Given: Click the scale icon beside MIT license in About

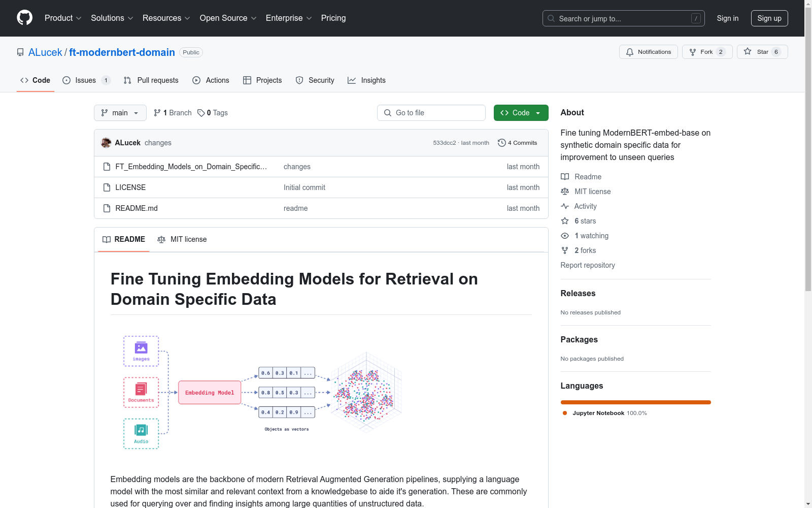Looking at the screenshot, I should (565, 192).
